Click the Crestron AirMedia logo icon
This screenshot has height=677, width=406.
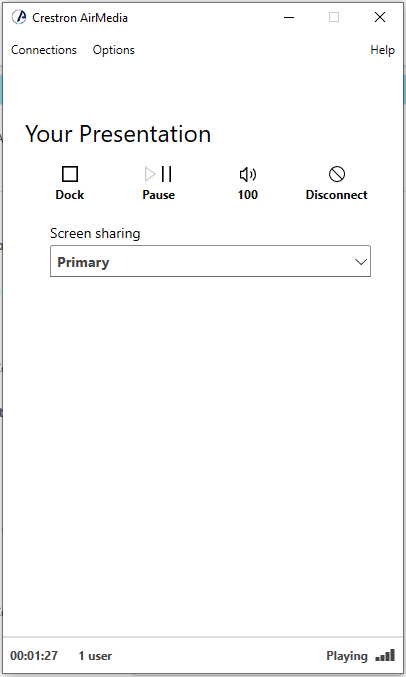click(19, 17)
